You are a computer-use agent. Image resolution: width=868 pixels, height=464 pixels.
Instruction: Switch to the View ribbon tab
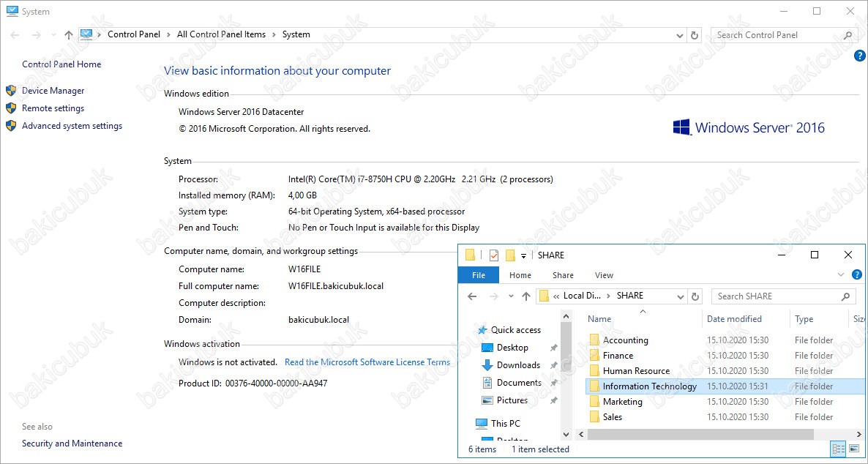click(604, 275)
